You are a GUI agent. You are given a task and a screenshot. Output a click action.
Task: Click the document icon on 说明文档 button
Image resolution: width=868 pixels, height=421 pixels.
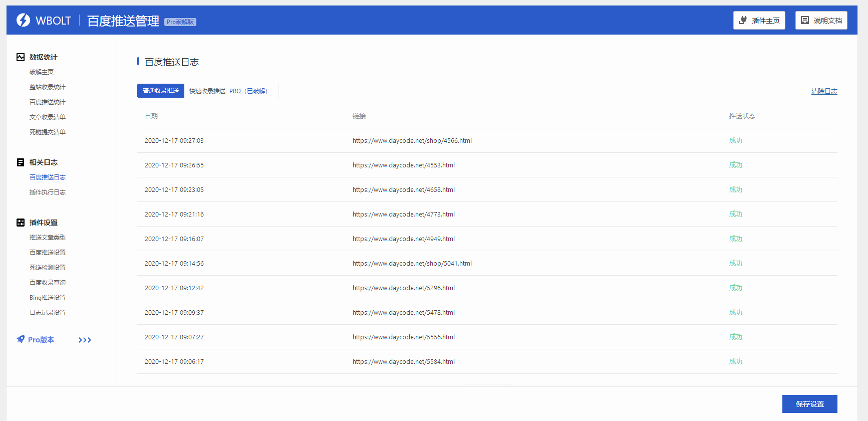click(805, 20)
